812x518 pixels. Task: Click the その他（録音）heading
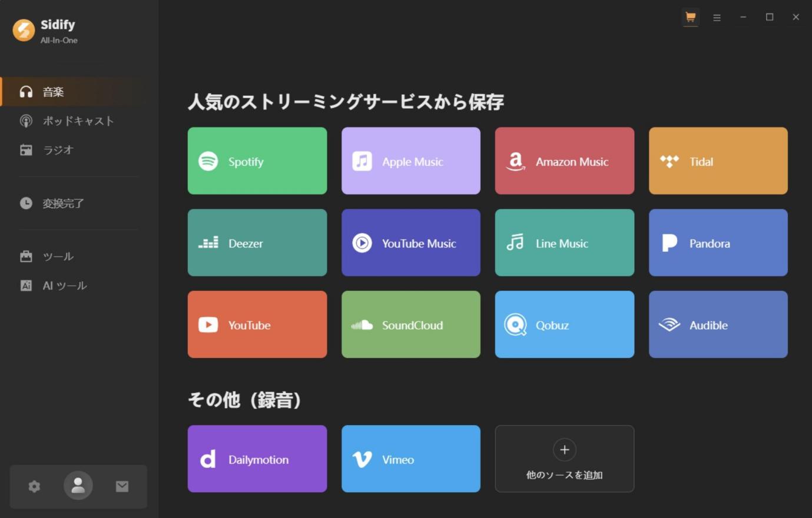(245, 400)
